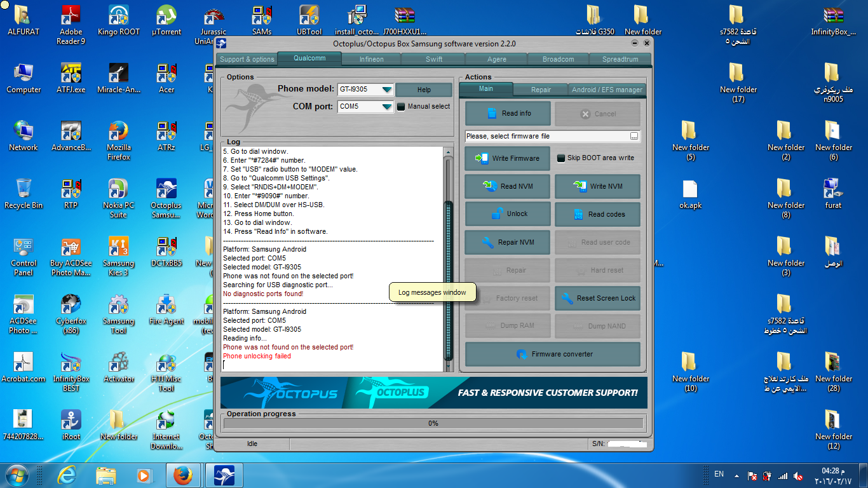This screenshot has width=868, height=488.
Task: Click the Repair NVM button
Action: (x=508, y=242)
